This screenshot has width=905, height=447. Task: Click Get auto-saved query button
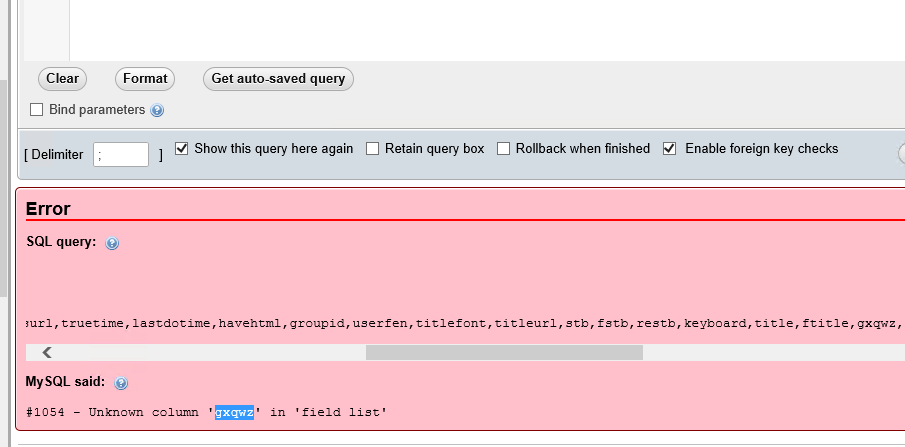278,79
